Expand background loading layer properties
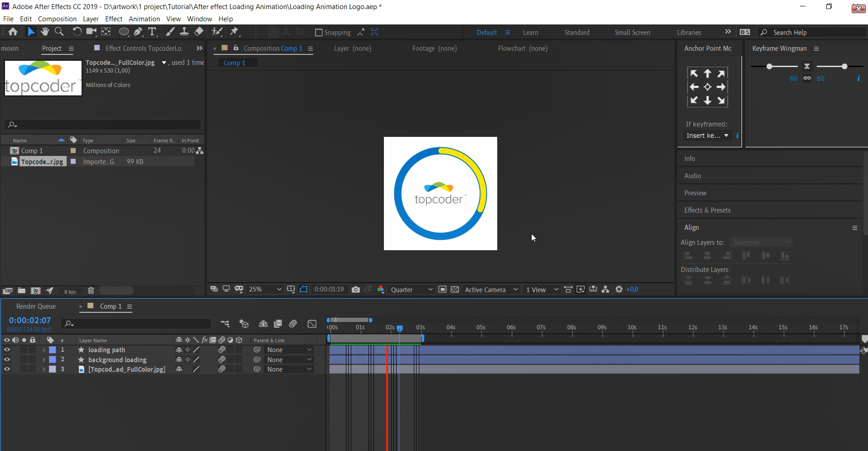Viewport: 868px width, 451px height. [x=44, y=359]
